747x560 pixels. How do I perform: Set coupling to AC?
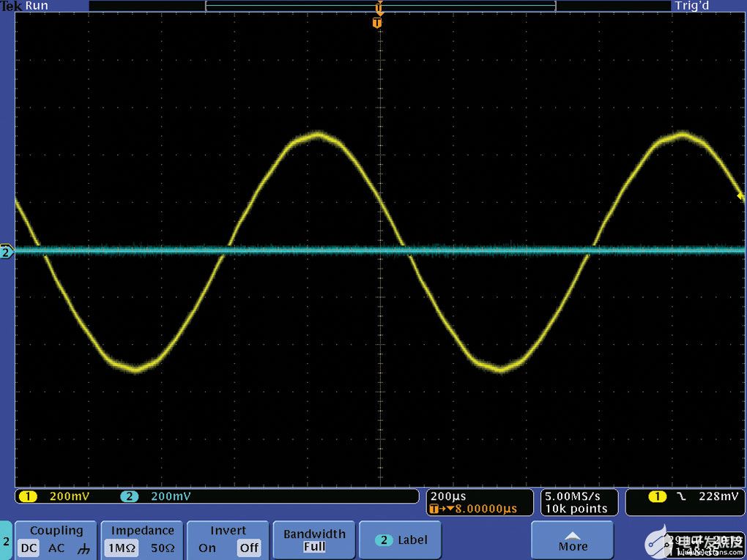[55, 548]
